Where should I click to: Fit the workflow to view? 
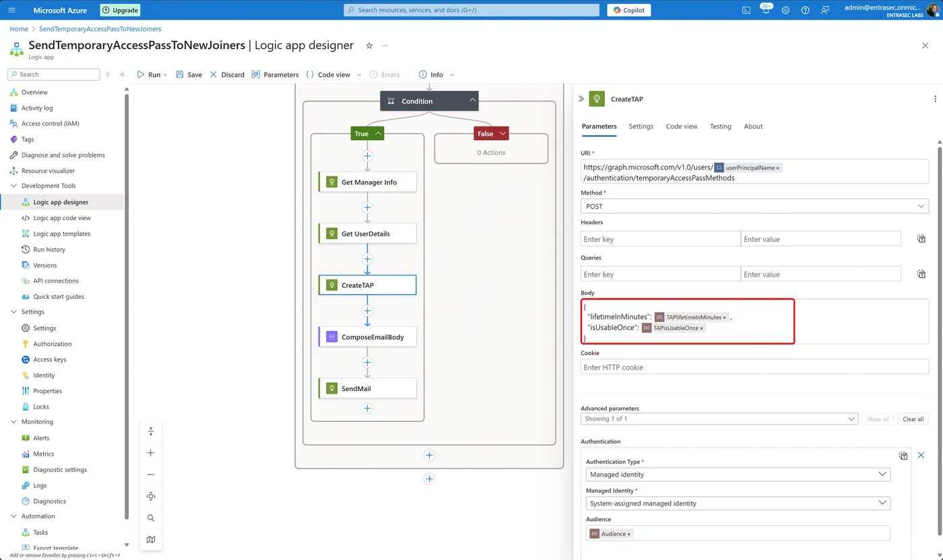click(x=151, y=496)
